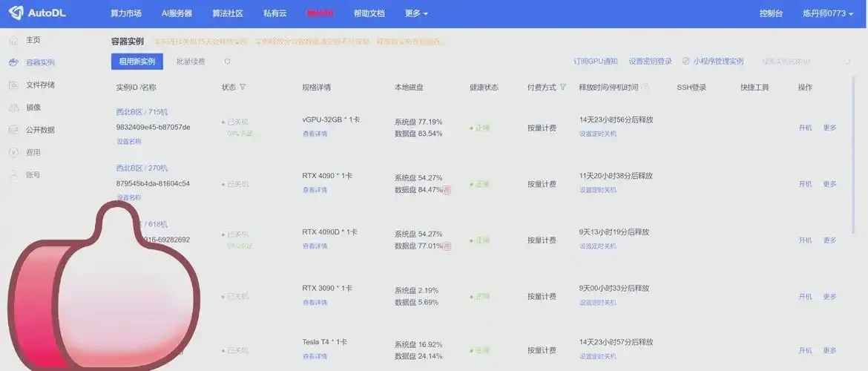868x371 pixels.
Task: Click 设置名称 under 879545b4da-81604c54
Action: pyautogui.click(x=129, y=197)
